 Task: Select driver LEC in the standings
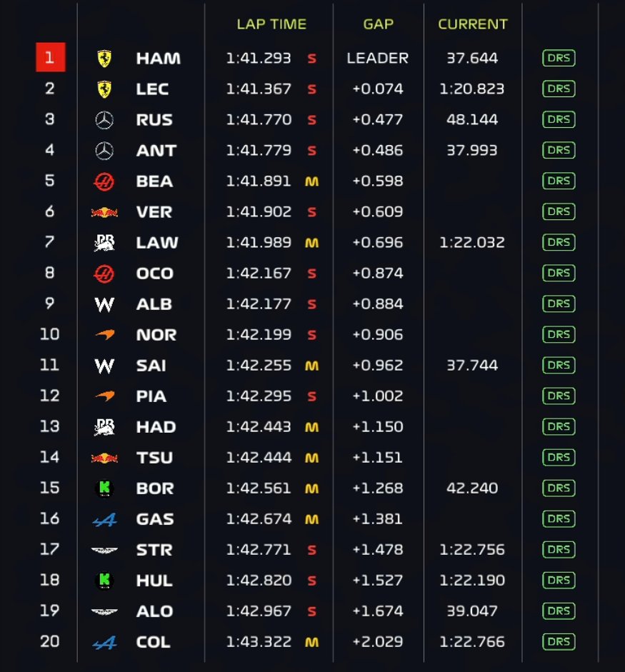(x=152, y=89)
